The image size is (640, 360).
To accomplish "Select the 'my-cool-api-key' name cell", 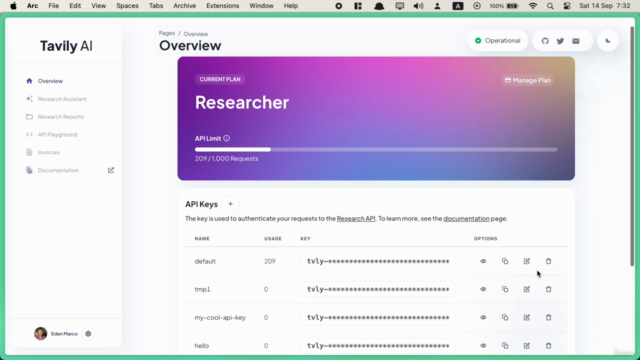I will click(x=220, y=318).
